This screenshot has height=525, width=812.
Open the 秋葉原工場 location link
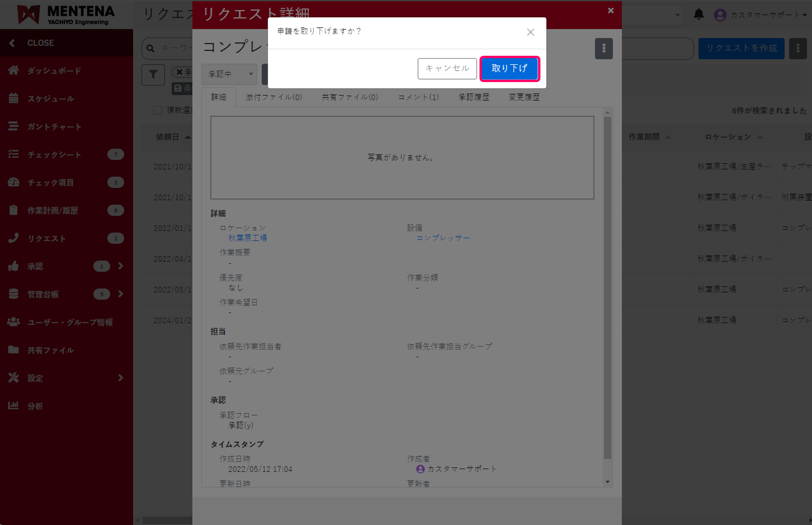click(x=247, y=237)
